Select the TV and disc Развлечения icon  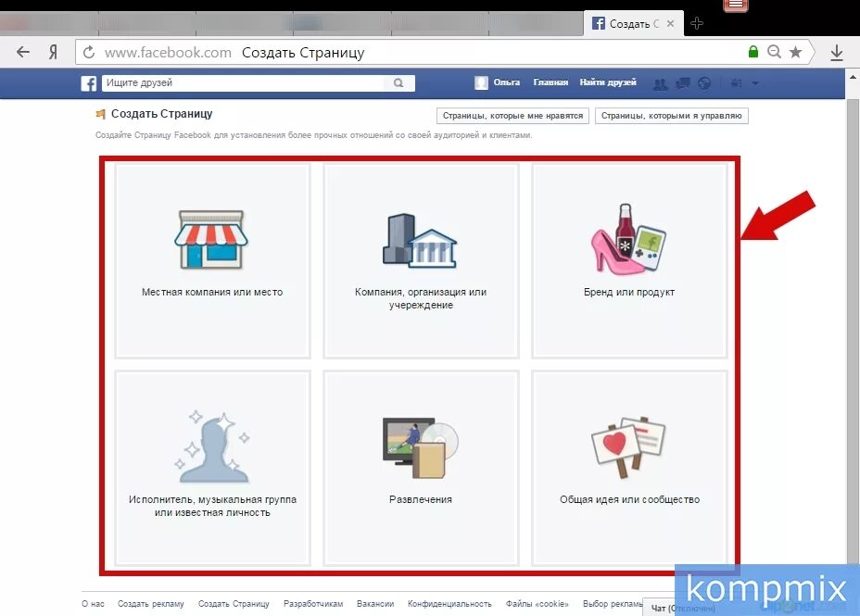click(421, 447)
